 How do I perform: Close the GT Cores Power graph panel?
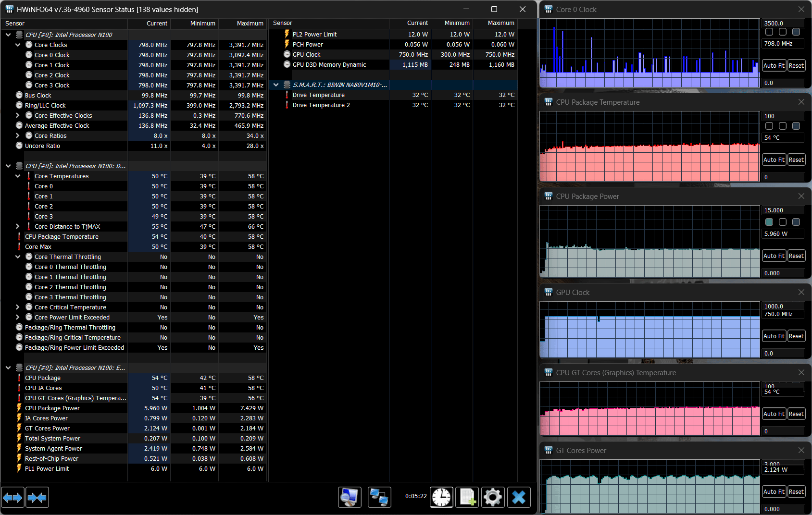pos(801,450)
